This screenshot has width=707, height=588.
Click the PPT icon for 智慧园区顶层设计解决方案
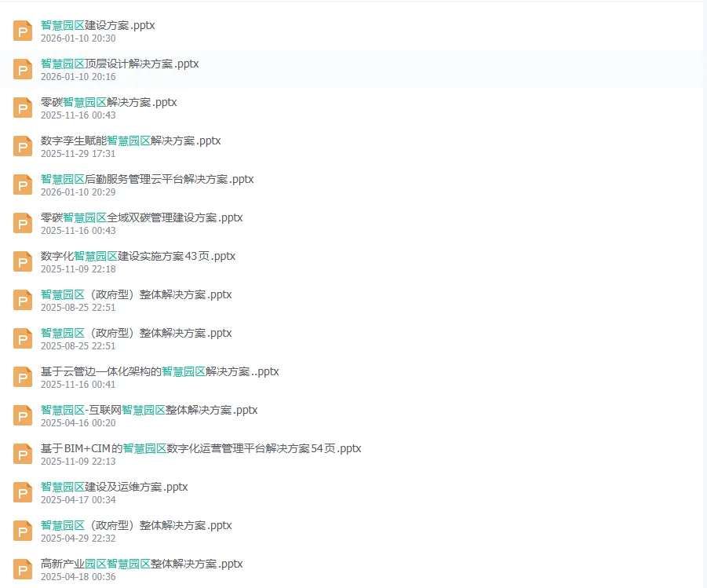(x=22, y=69)
